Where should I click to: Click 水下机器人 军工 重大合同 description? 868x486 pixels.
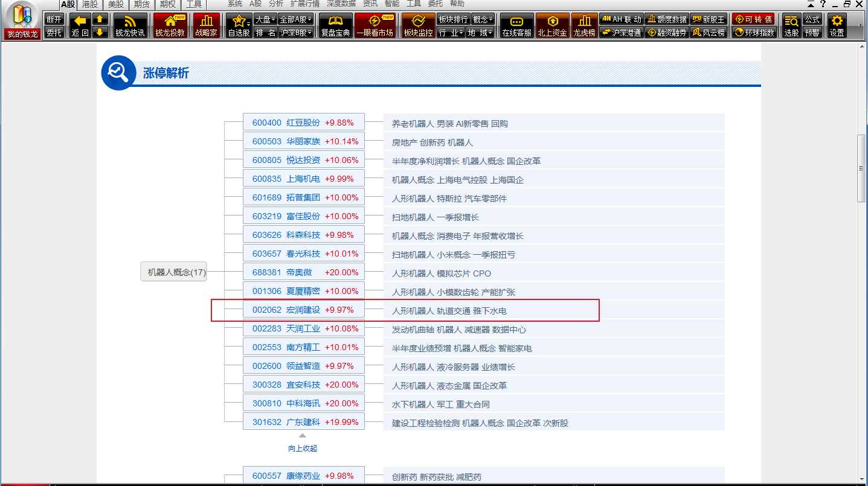point(440,404)
